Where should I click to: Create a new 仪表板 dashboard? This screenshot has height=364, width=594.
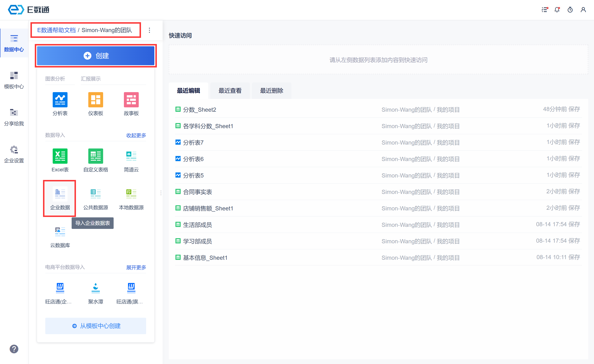coord(96,100)
